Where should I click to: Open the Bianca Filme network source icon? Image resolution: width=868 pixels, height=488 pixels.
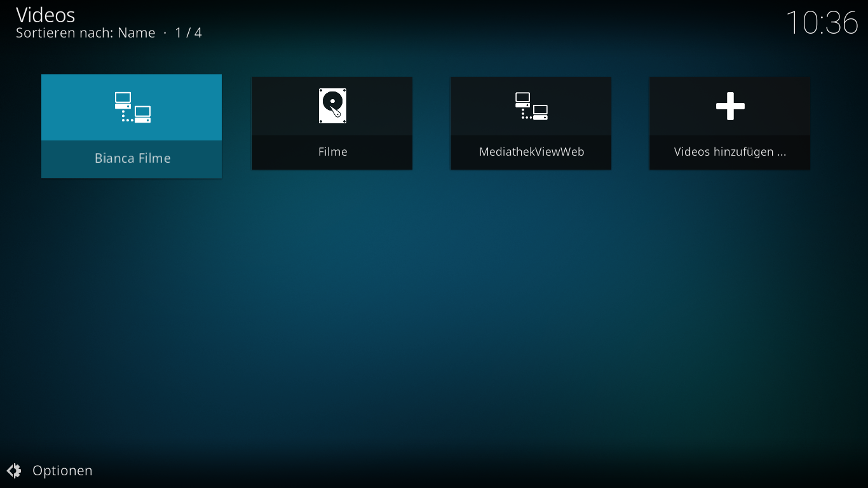click(x=132, y=107)
